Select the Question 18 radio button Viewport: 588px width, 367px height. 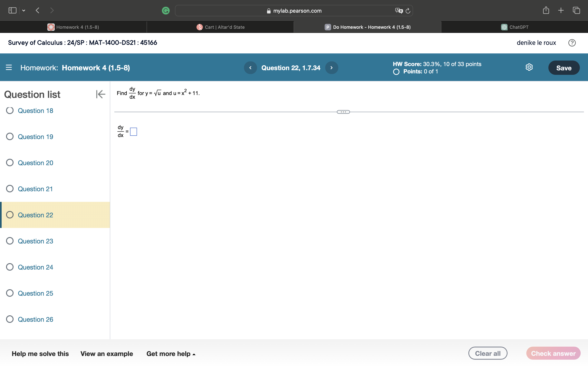pos(10,111)
